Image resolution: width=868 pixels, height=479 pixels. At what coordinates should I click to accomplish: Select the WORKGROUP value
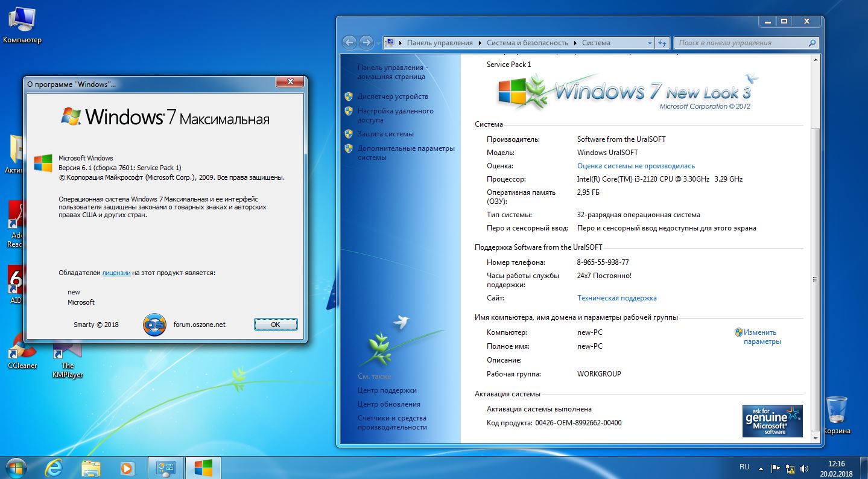599,374
